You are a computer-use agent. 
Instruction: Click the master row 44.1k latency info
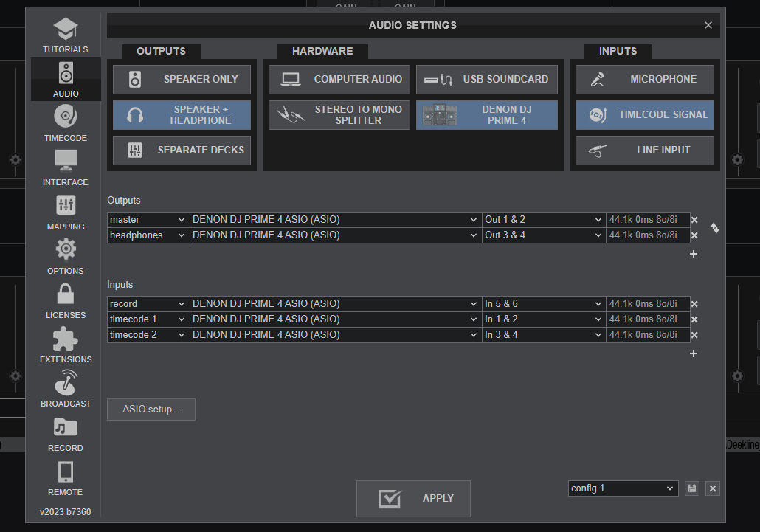click(x=648, y=220)
